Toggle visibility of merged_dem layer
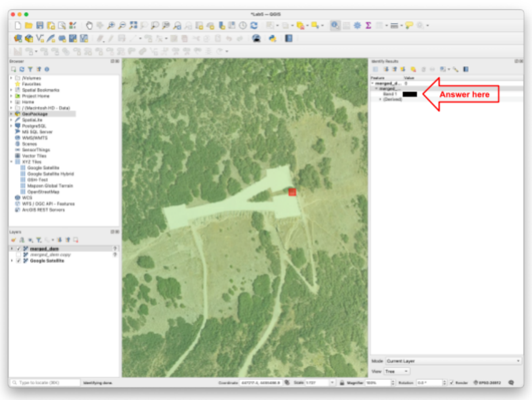This screenshot has height=400, width=532. pos(18,249)
